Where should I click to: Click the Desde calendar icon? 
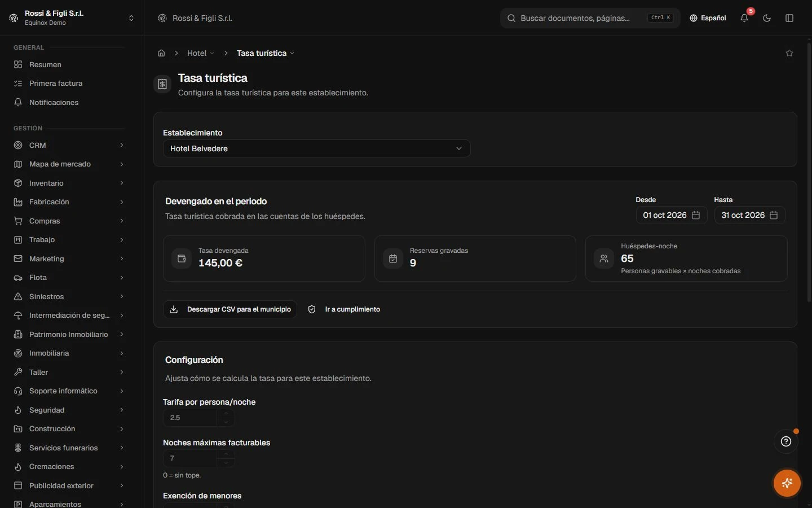696,215
